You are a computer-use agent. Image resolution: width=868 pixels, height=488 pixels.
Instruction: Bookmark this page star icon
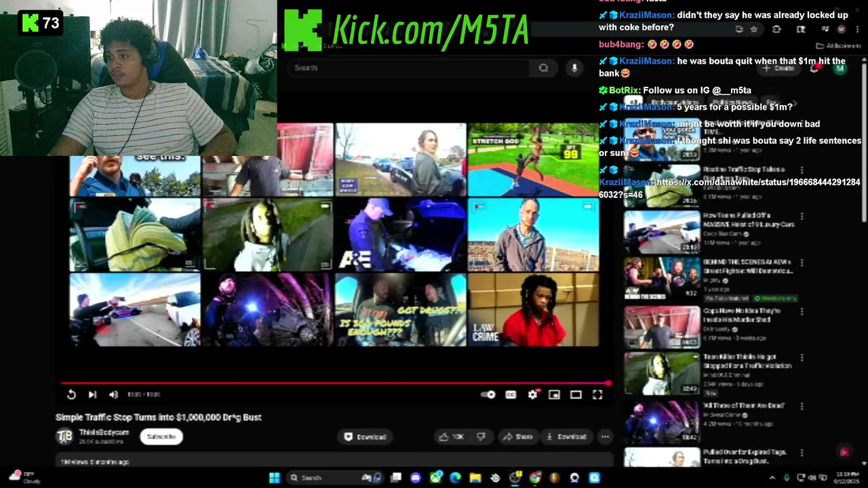(x=754, y=29)
